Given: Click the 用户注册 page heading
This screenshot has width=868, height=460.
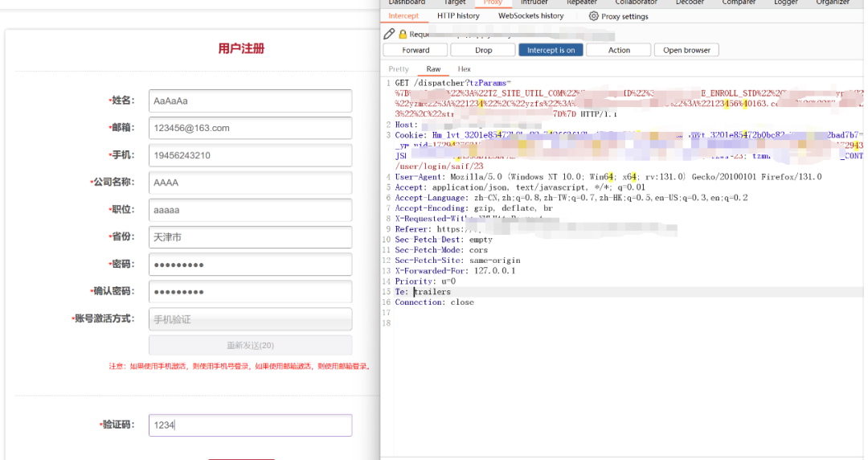Looking at the screenshot, I should click(241, 49).
